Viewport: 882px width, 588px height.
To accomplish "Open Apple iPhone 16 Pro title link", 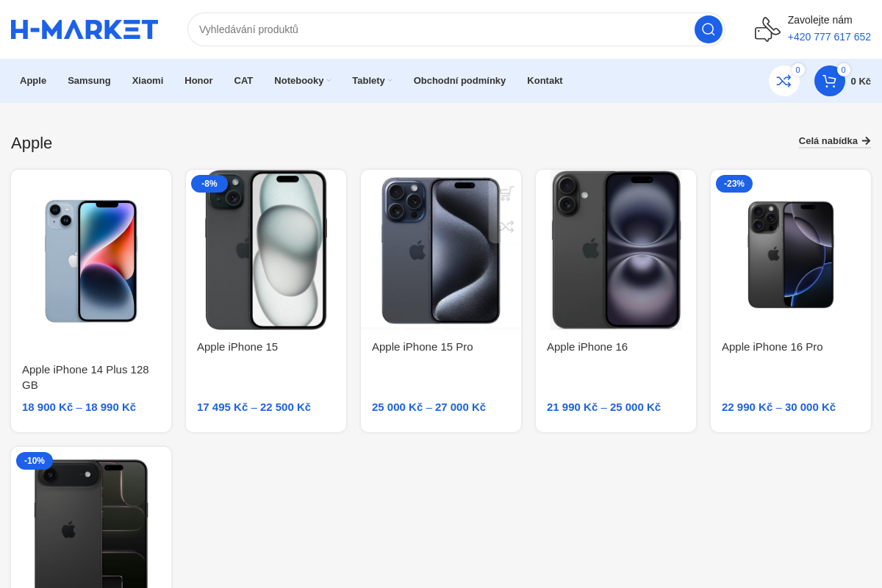I will click(x=772, y=347).
